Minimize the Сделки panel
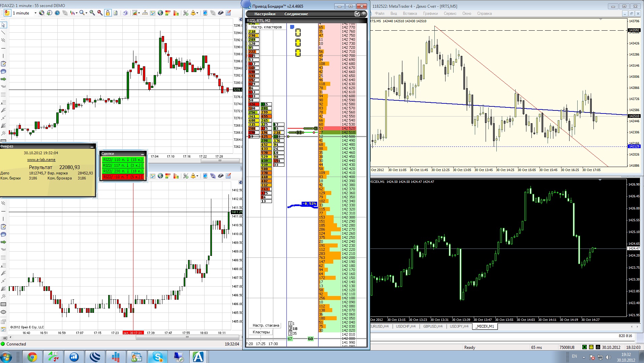The height and width of the screenshot is (363, 644). coord(143,154)
